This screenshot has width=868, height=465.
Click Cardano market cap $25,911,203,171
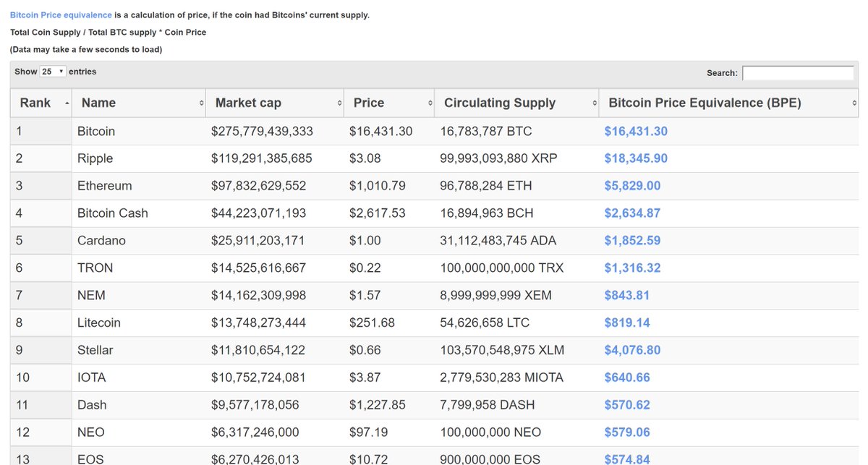pyautogui.click(x=258, y=241)
